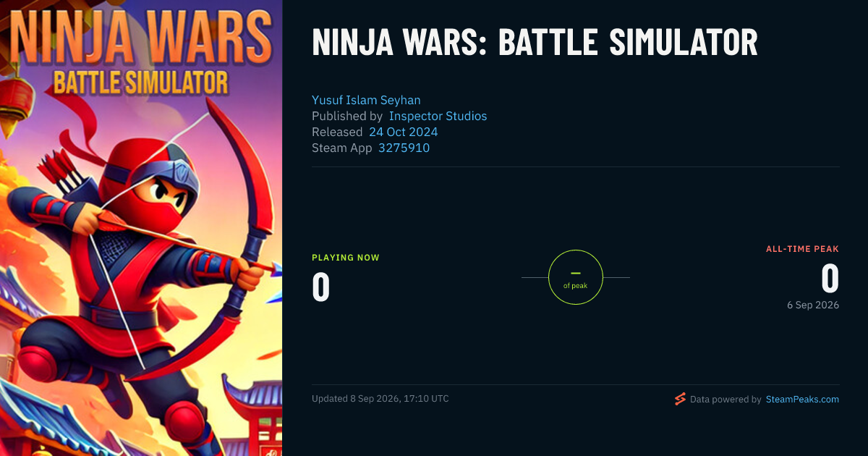The width and height of the screenshot is (868, 456).
Task: Open publisher Inspector Studios link
Action: [438, 116]
